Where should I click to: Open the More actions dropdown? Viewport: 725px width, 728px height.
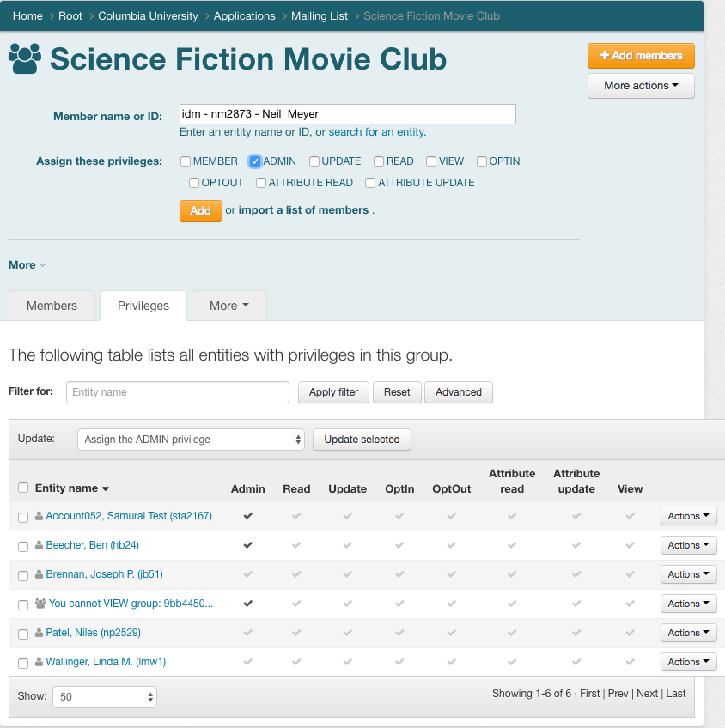pyautogui.click(x=641, y=86)
